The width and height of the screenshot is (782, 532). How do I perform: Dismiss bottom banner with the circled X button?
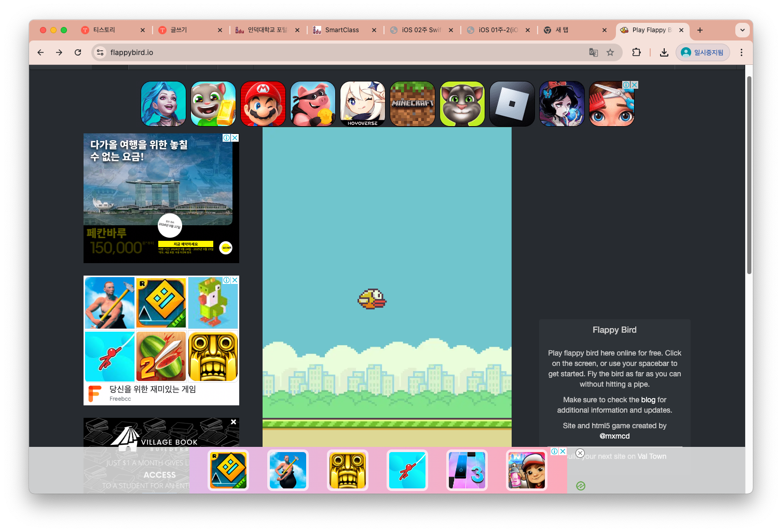pos(580,453)
